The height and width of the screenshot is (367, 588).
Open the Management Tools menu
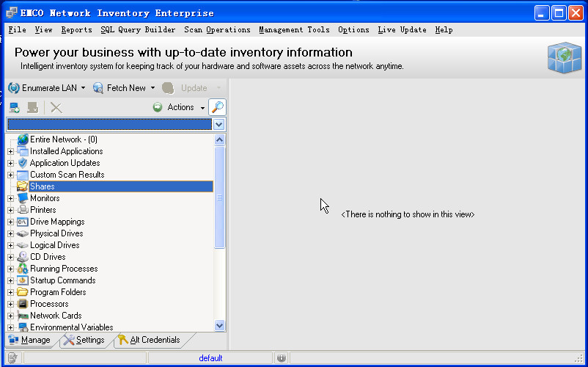point(295,29)
